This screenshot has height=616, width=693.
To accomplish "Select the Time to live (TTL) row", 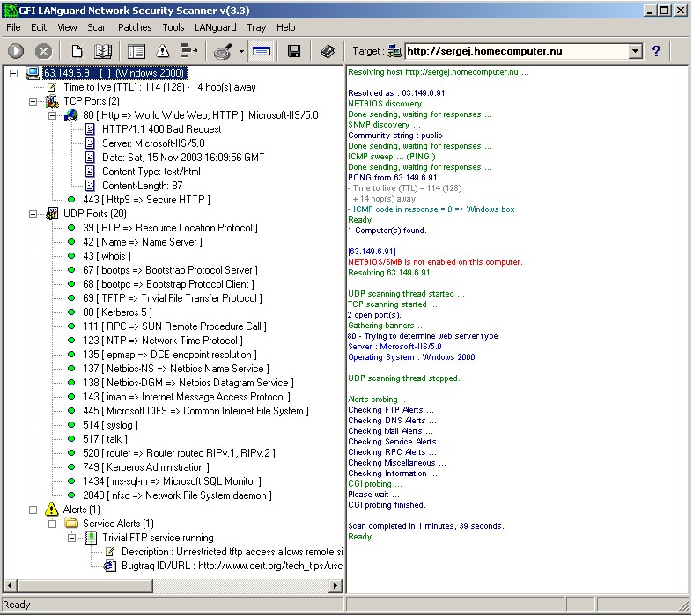I will point(159,87).
